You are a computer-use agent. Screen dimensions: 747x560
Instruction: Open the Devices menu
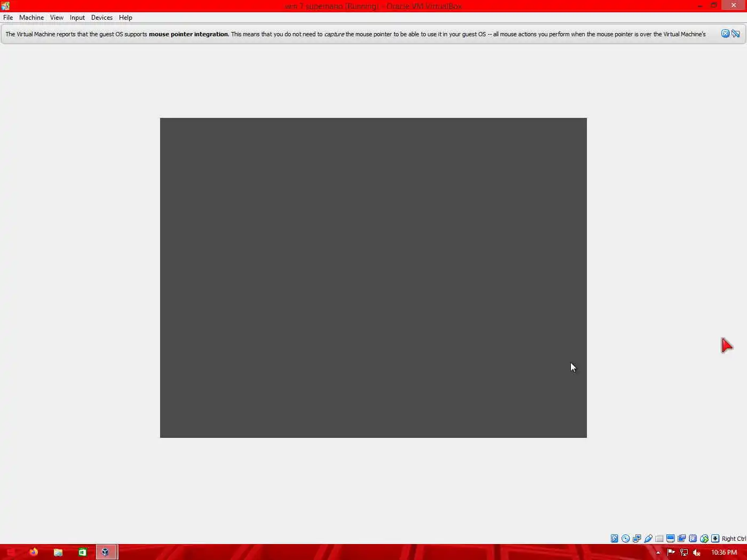[102, 18]
